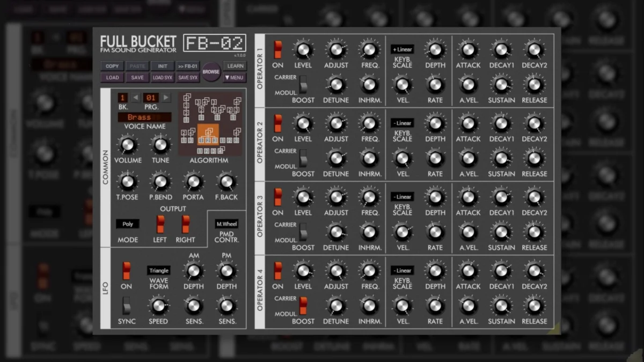644x362 pixels.
Task: Open Operator 4 -Linear keyboard scale selector
Action: [x=402, y=271]
